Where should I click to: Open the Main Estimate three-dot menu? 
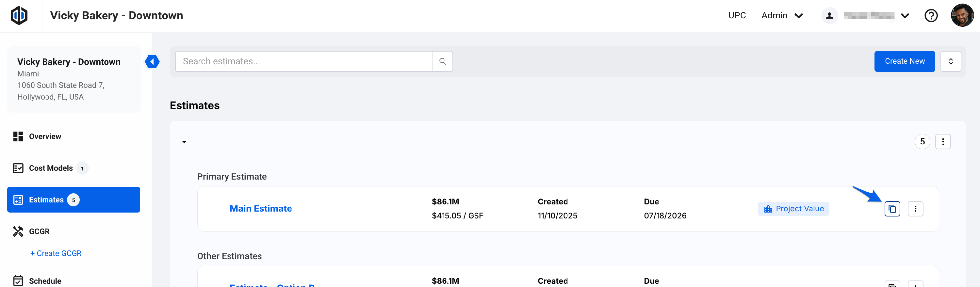point(915,209)
